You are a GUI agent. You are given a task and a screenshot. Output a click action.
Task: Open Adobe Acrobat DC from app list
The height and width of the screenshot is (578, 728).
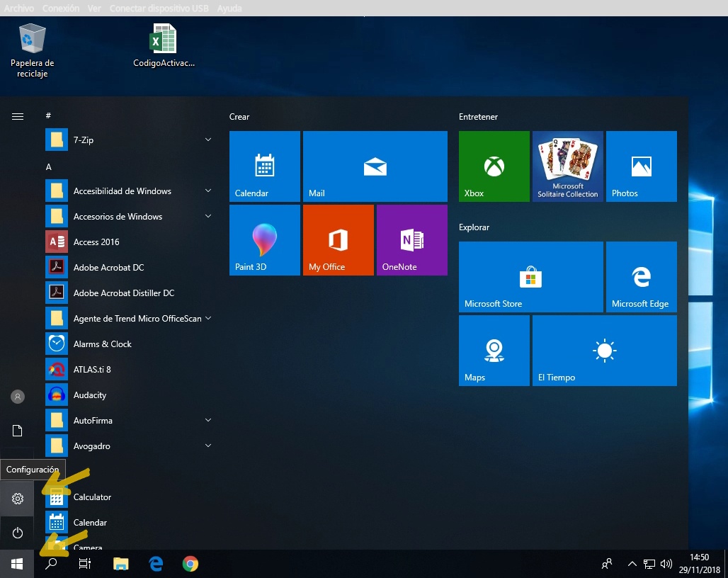[129, 268]
